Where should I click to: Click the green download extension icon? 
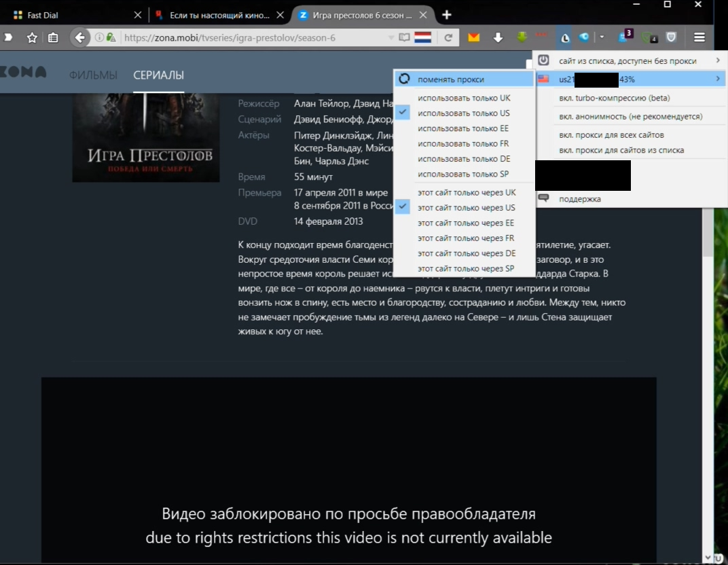[522, 37]
